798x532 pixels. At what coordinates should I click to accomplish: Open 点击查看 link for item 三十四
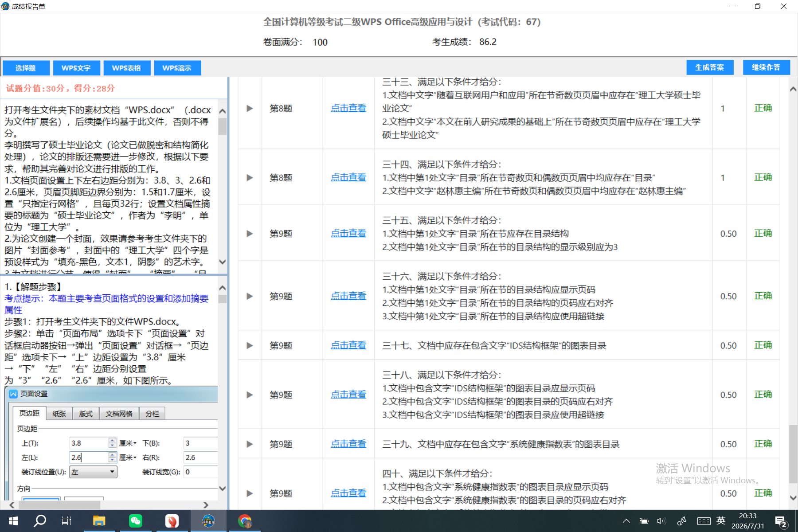[x=348, y=177]
